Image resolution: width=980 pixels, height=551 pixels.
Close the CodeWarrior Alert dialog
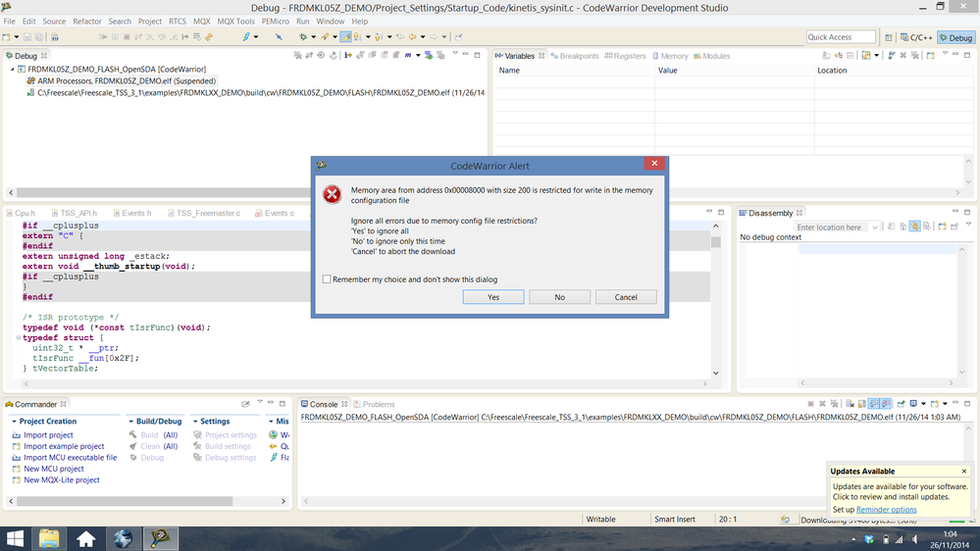[x=654, y=164]
